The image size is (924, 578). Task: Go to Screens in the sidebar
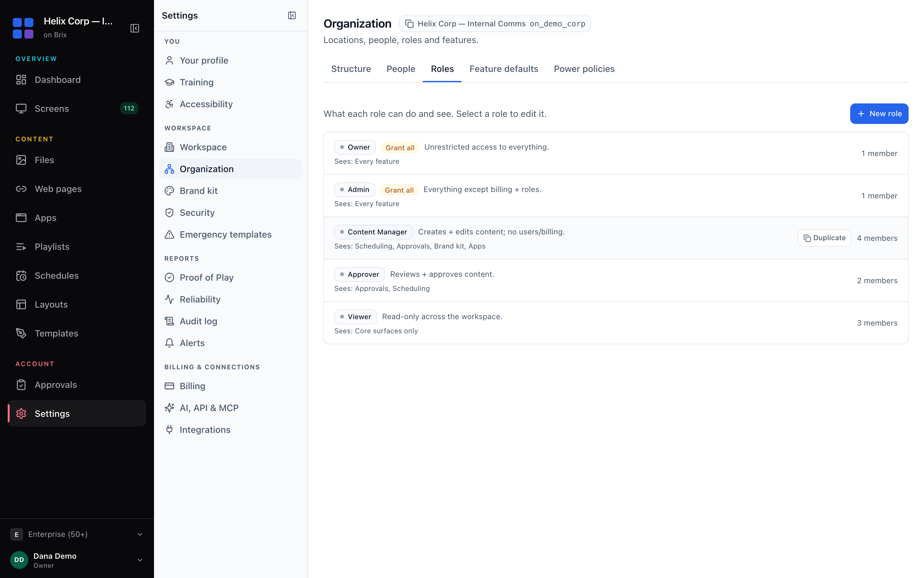[77, 109]
